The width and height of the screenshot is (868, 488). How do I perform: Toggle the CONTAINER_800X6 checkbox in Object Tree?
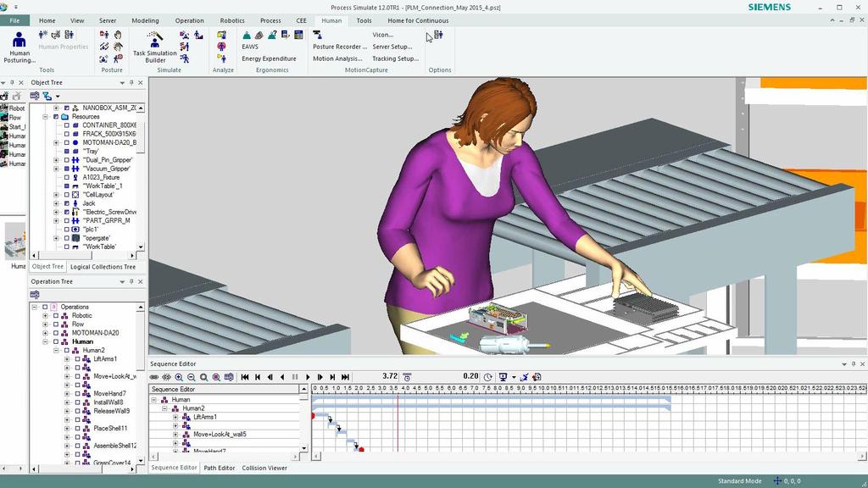tap(66, 125)
